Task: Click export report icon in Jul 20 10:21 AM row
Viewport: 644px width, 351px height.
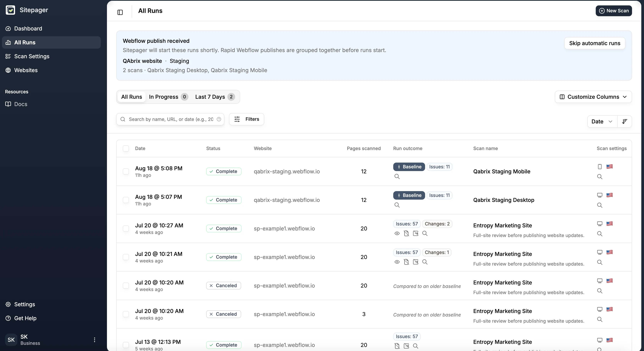Action: [x=415, y=262]
